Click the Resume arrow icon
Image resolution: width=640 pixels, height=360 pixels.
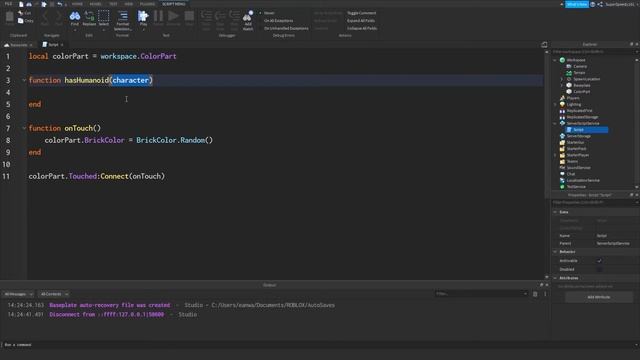click(173, 16)
